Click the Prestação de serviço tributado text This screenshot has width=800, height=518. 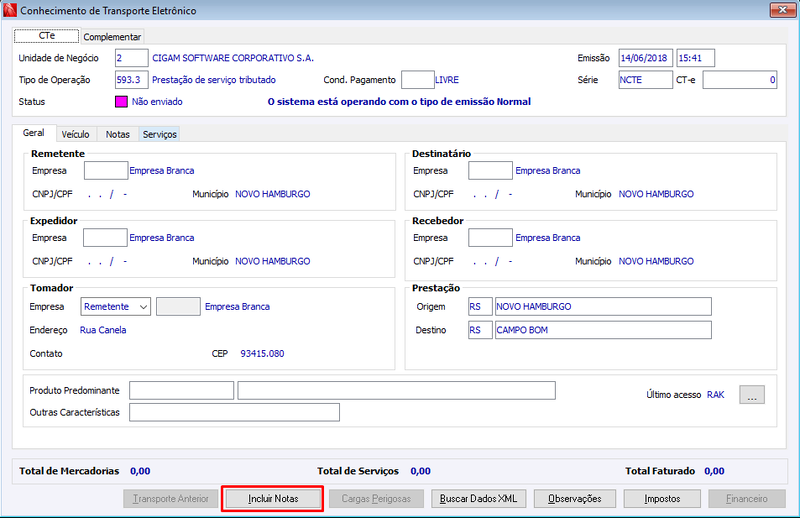coord(214,80)
